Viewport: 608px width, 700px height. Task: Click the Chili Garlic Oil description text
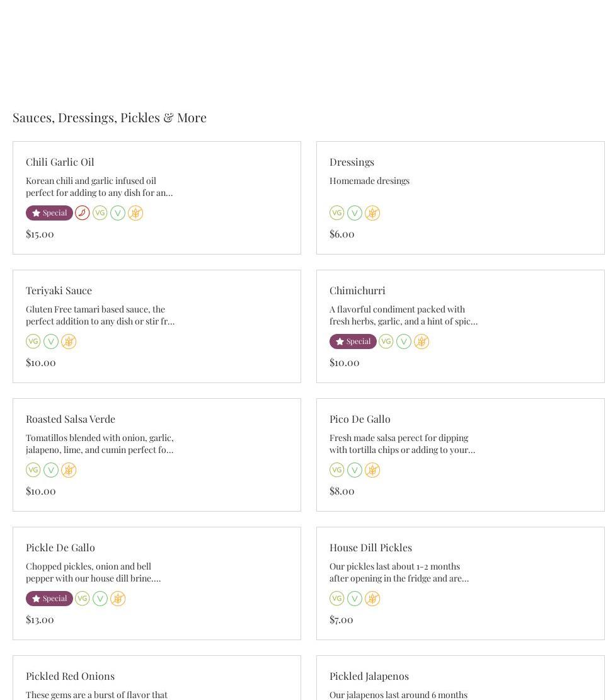[x=99, y=186]
